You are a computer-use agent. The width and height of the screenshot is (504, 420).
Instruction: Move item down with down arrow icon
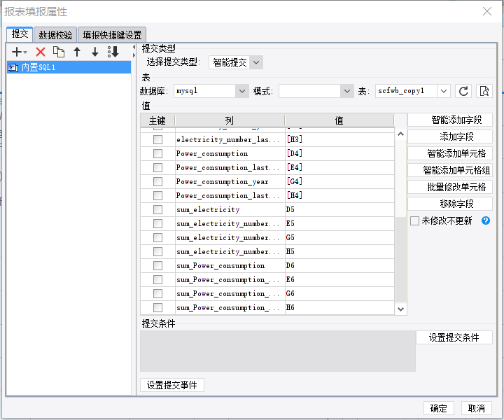(x=94, y=52)
